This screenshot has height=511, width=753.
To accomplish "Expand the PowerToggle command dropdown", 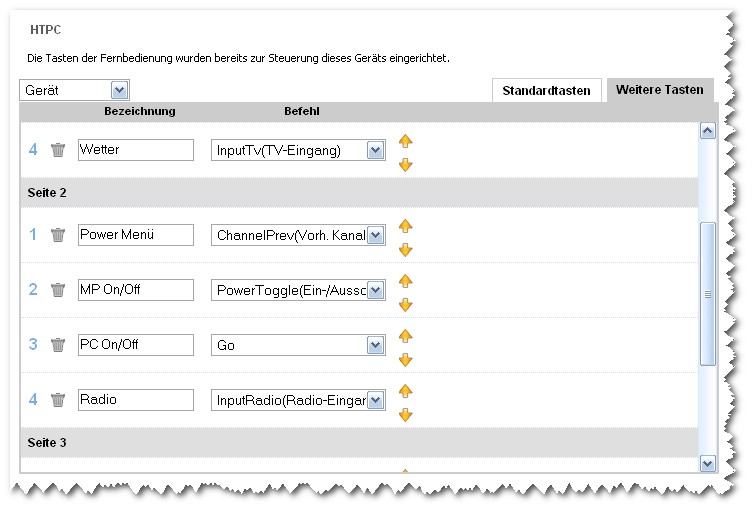I will (375, 290).
